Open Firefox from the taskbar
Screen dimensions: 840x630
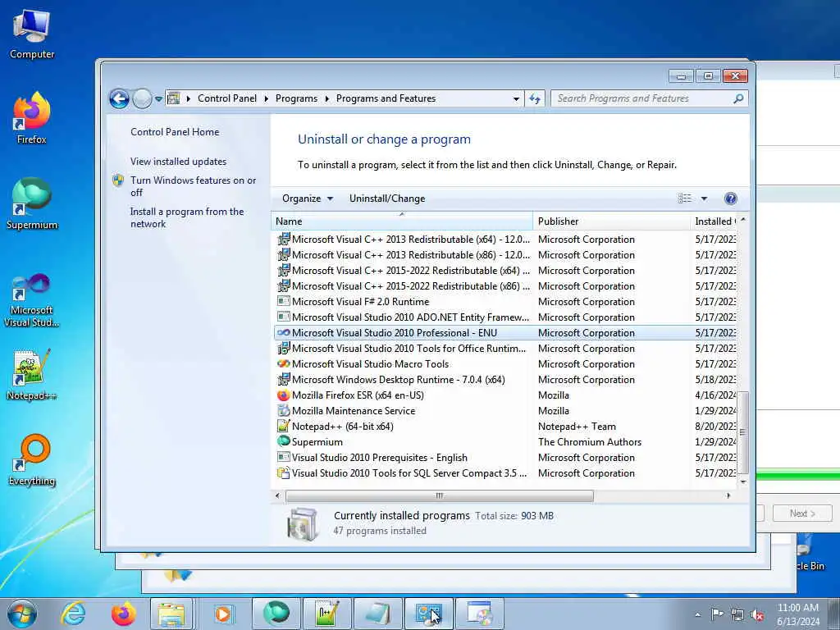tap(123, 614)
